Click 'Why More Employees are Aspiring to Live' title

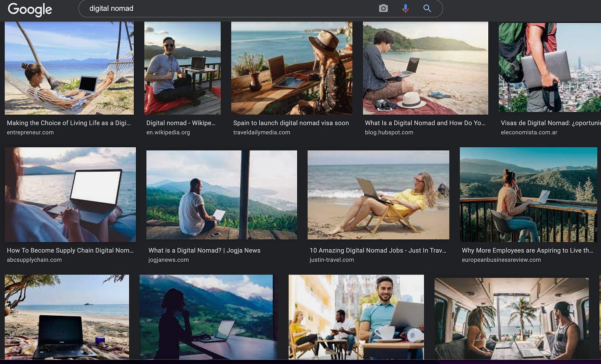point(528,251)
